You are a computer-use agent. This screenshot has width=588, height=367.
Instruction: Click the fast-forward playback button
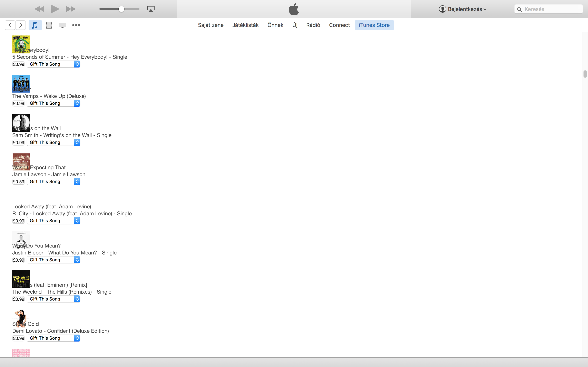pyautogui.click(x=70, y=9)
